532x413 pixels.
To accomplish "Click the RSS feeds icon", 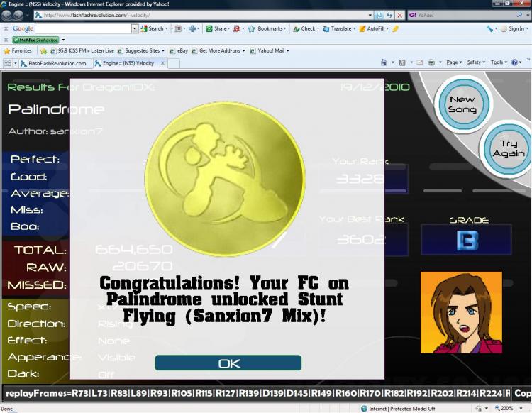I will [402, 62].
